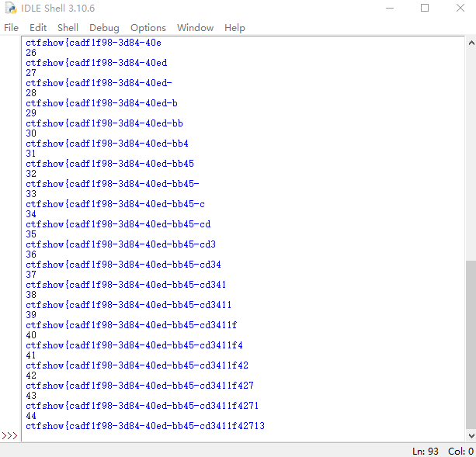Click the line ending cd3411f4271
476x457 pixels.
pos(142,406)
